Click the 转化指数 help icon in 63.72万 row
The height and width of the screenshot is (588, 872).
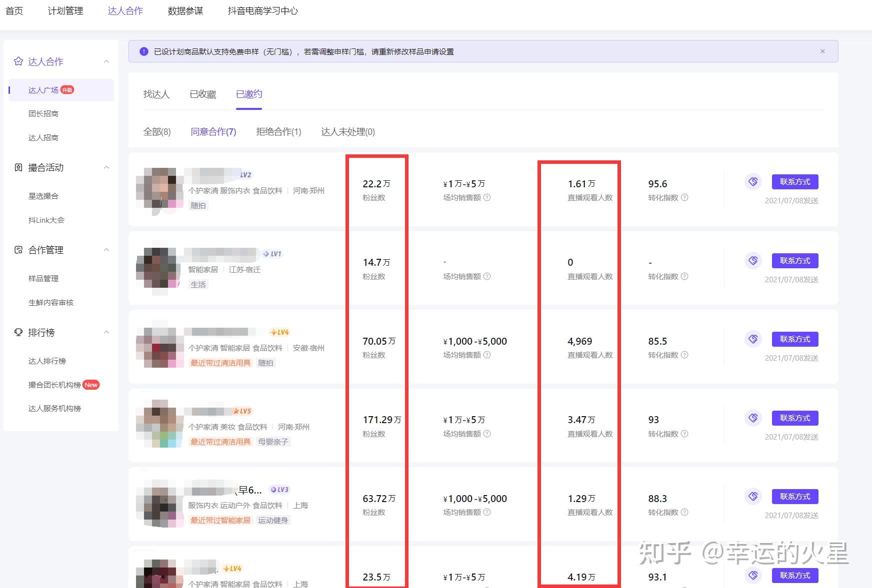click(684, 512)
